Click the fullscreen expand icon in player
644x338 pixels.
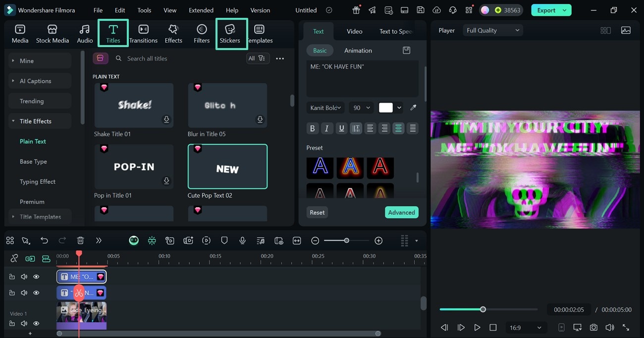tap(626, 328)
